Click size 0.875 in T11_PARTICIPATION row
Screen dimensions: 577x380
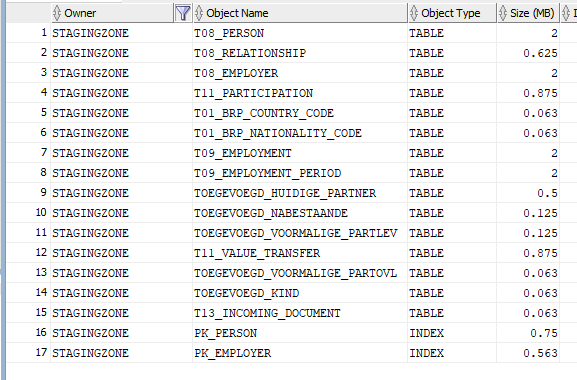coord(528,93)
